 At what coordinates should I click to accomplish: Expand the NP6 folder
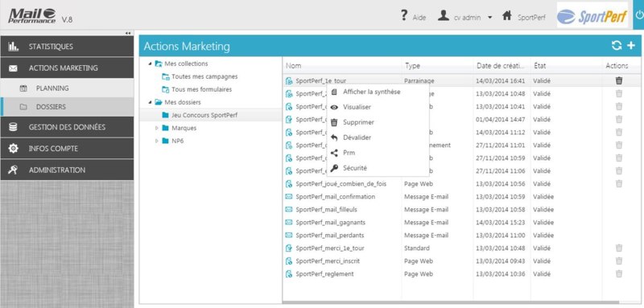(157, 141)
